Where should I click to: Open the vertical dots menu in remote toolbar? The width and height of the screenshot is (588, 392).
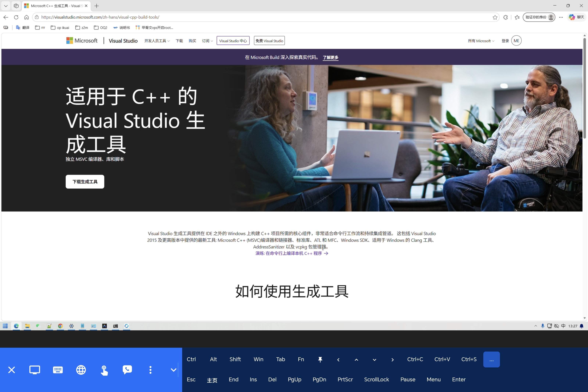(150, 370)
